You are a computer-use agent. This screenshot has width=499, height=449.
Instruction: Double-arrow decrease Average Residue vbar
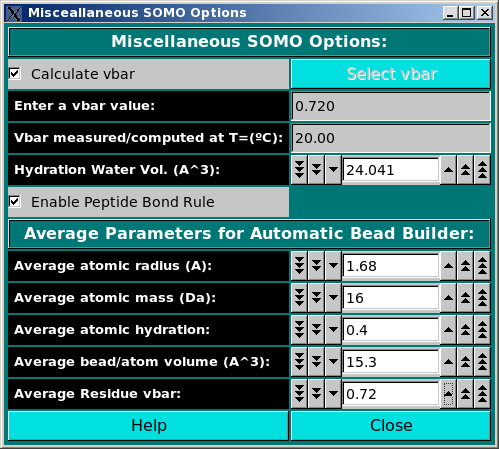316,394
